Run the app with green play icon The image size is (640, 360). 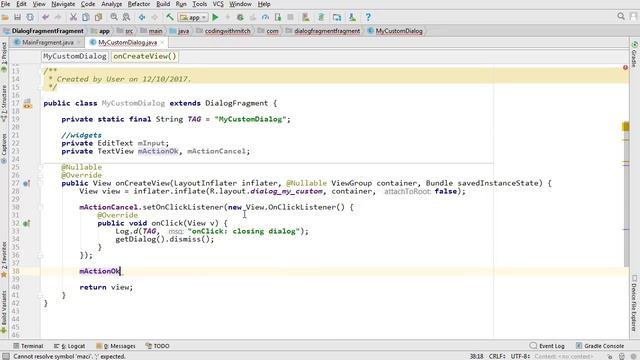pyautogui.click(x=216, y=18)
